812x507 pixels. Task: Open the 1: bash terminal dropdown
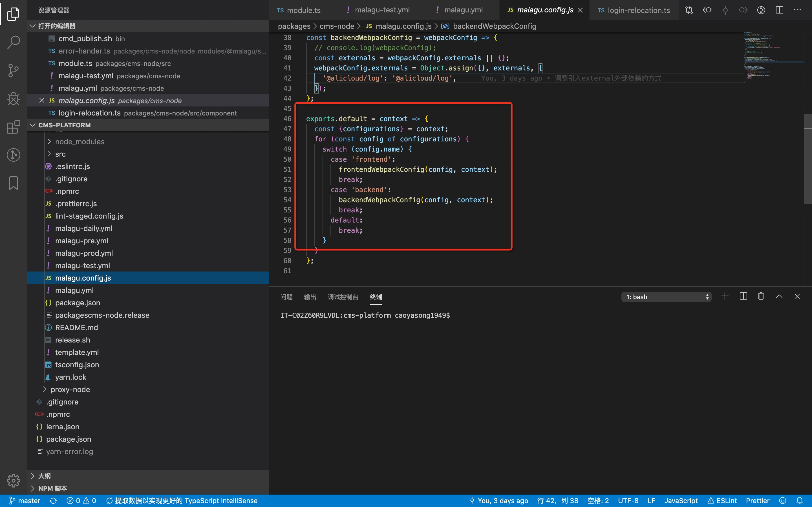tap(666, 297)
